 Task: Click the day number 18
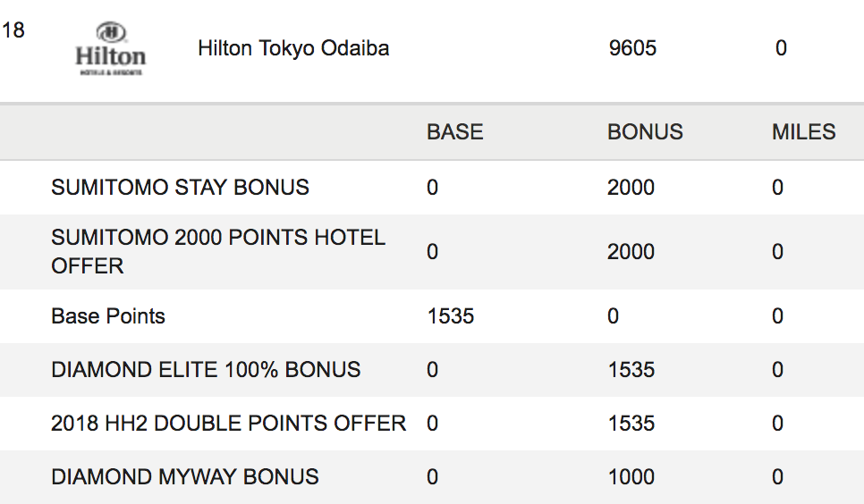tap(13, 29)
